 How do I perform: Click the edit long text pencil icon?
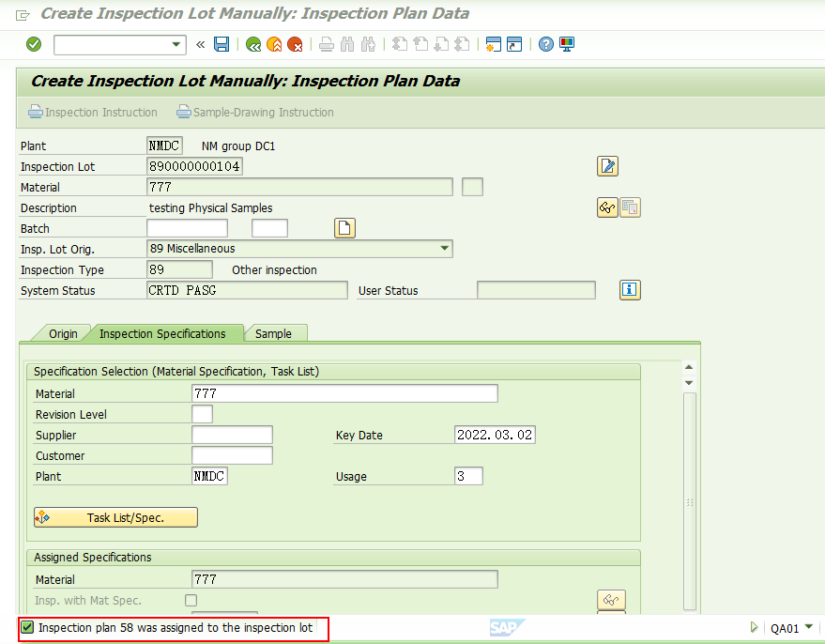click(607, 166)
